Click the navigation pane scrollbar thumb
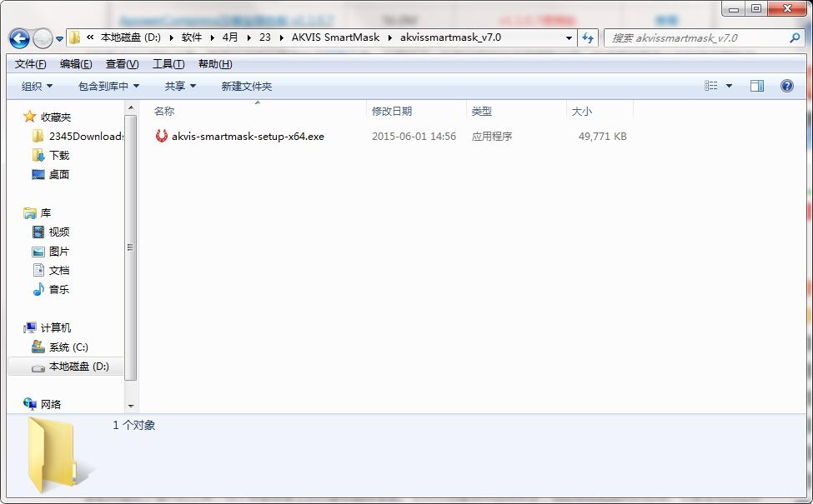 pyautogui.click(x=131, y=247)
